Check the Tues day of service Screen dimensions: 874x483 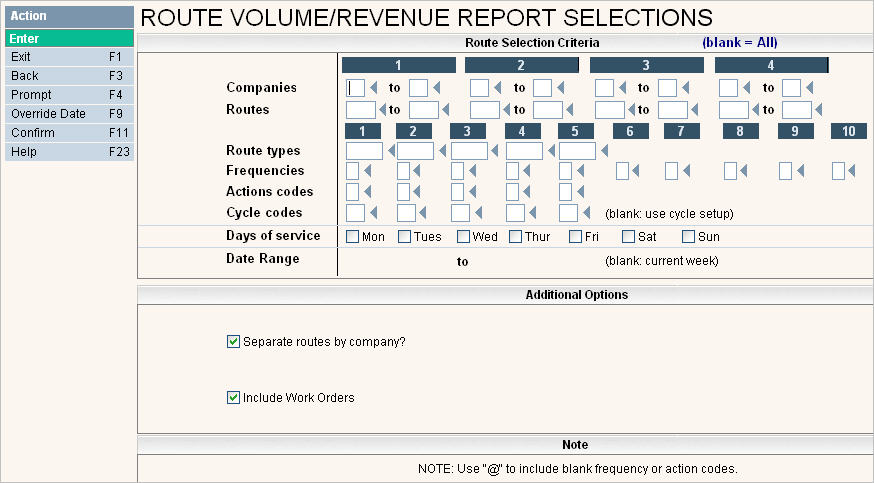pyautogui.click(x=405, y=236)
